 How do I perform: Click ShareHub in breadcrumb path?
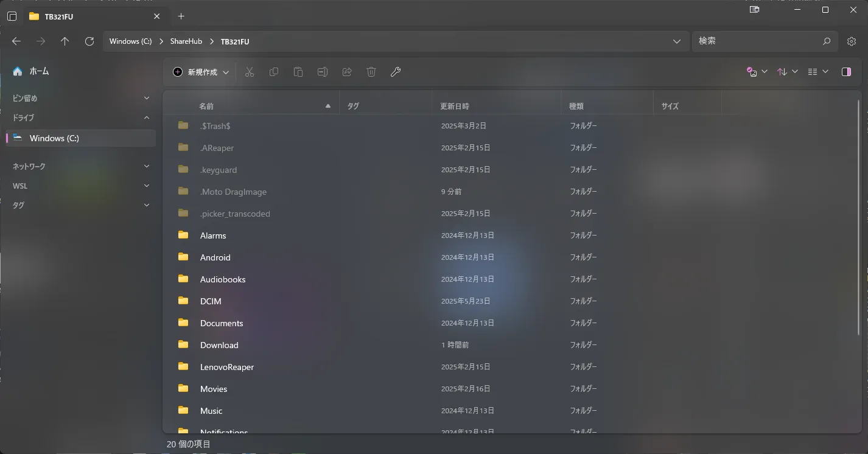186,41
